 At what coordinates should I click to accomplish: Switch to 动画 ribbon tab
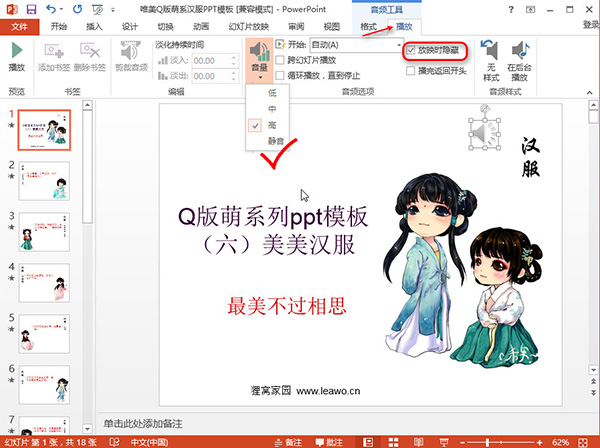tap(201, 26)
